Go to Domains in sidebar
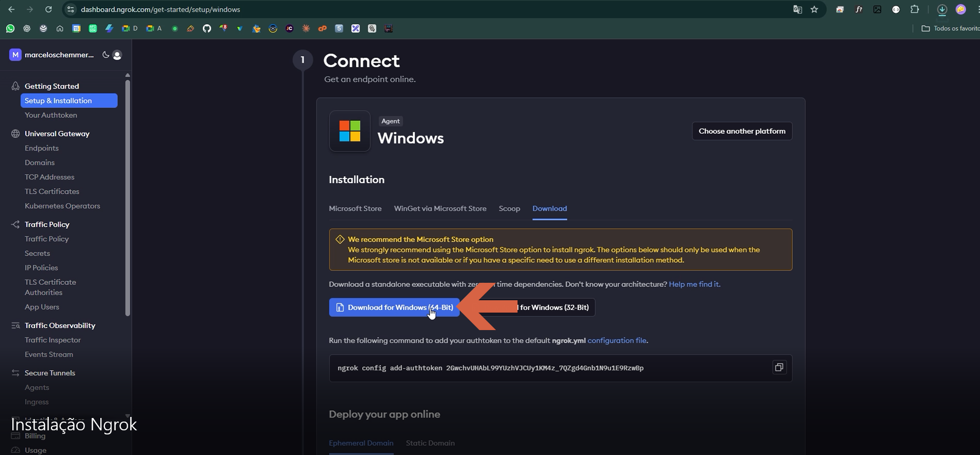The width and height of the screenshot is (980, 455). pos(40,162)
